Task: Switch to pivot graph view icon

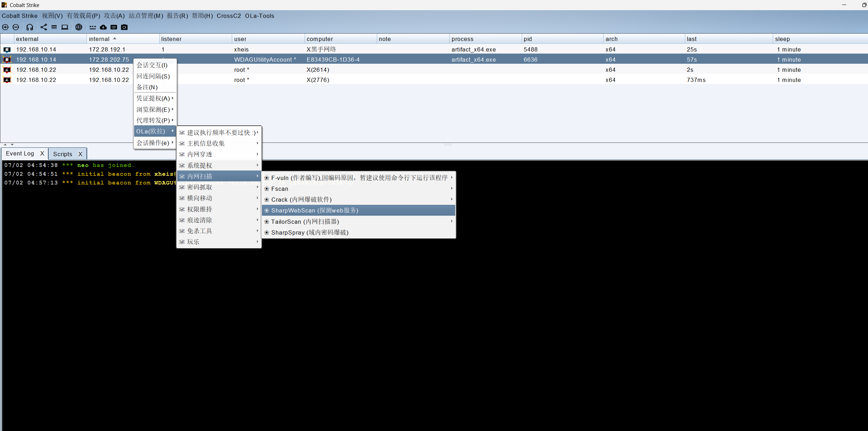Action: [x=44, y=27]
